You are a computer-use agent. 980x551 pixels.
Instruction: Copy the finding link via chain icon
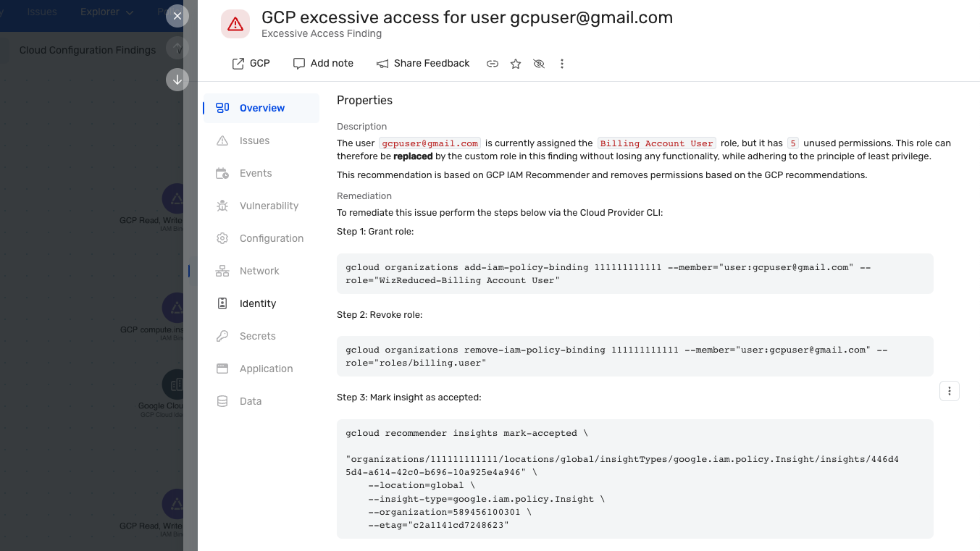[493, 64]
